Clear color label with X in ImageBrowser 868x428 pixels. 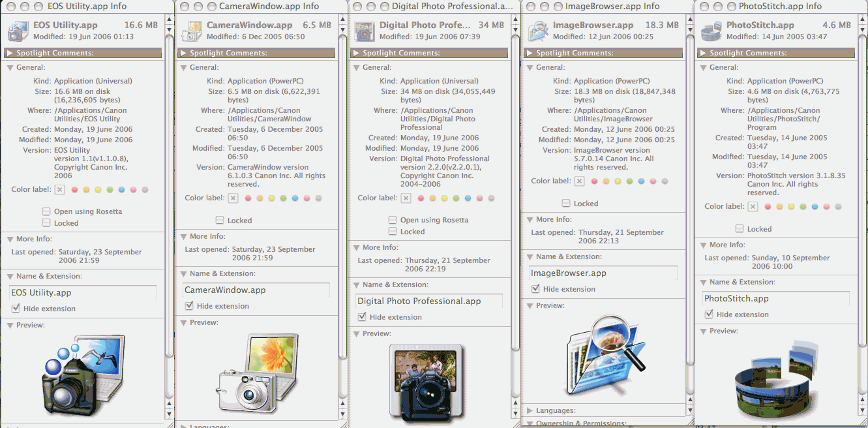tap(579, 181)
